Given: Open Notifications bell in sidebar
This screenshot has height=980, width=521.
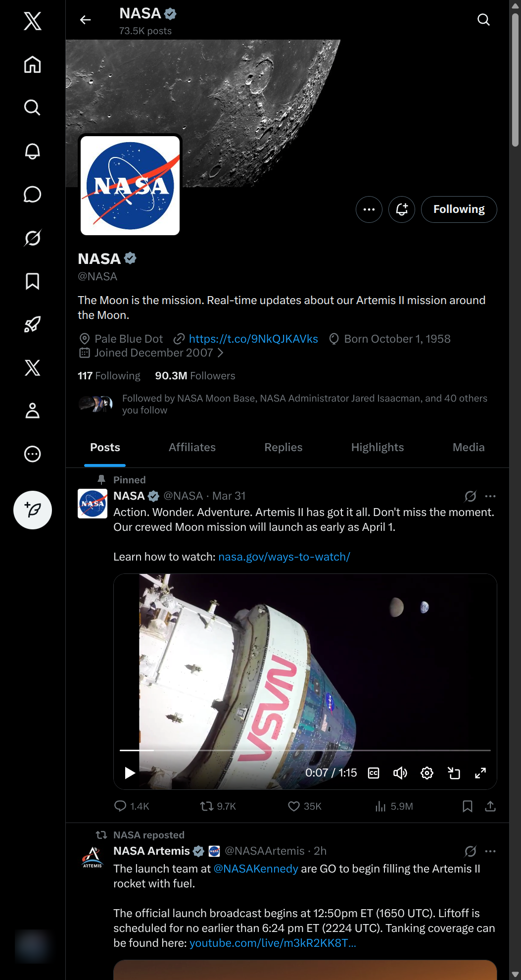Looking at the screenshot, I should 33,151.
